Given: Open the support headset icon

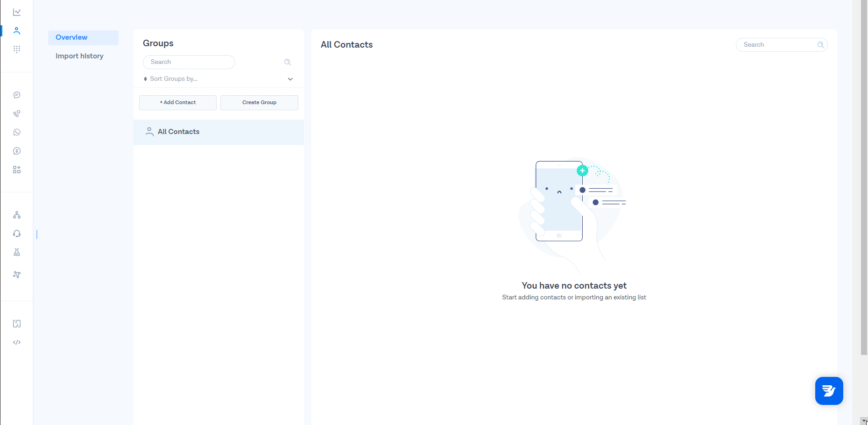Looking at the screenshot, I should (x=17, y=234).
